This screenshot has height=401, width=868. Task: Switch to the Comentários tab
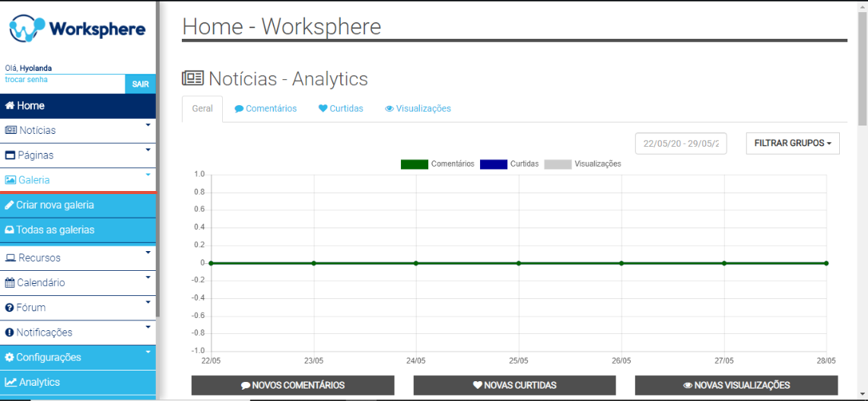pos(265,109)
